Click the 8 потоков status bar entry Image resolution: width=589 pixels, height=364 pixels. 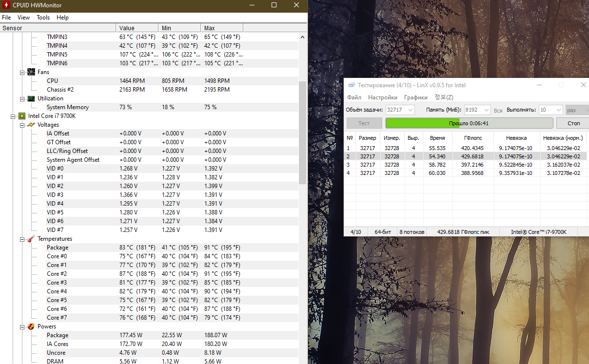412,232
